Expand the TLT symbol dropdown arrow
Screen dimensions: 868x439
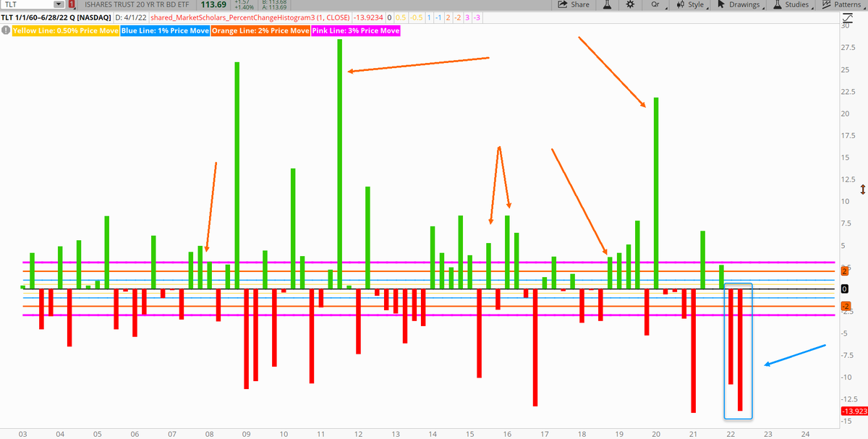click(59, 4)
